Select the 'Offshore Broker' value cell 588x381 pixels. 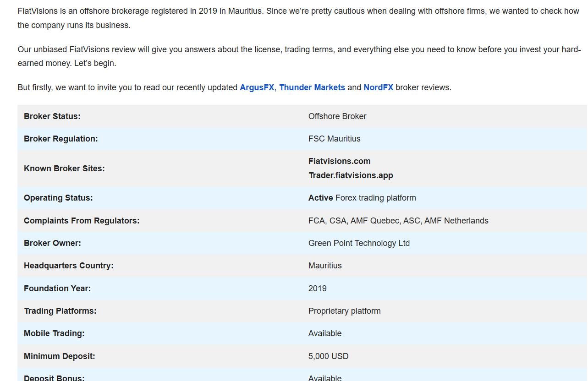pos(337,116)
